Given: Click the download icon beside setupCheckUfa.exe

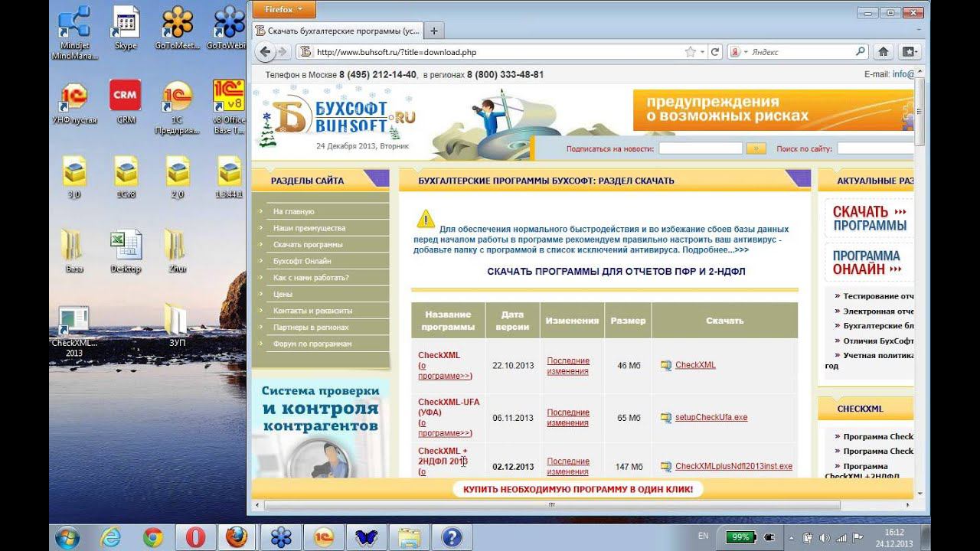Looking at the screenshot, I should 665,418.
